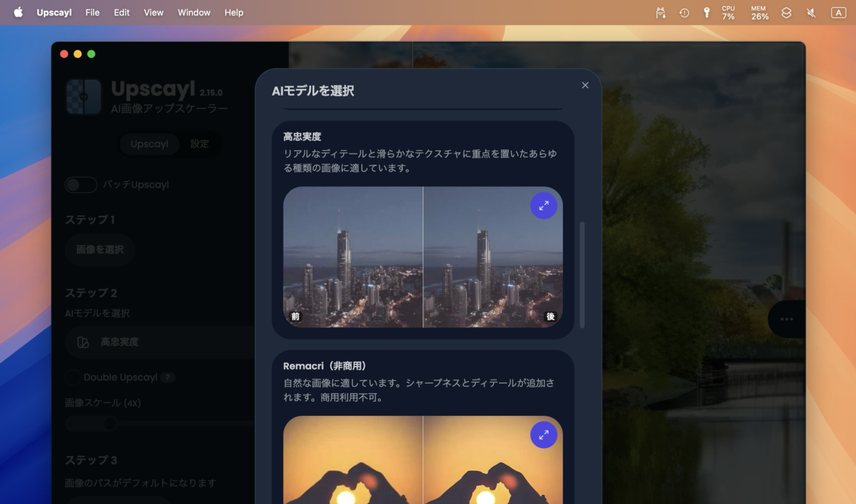Viewport: 856px width, 504px height.
Task: Open the Window menu
Action: [194, 12]
